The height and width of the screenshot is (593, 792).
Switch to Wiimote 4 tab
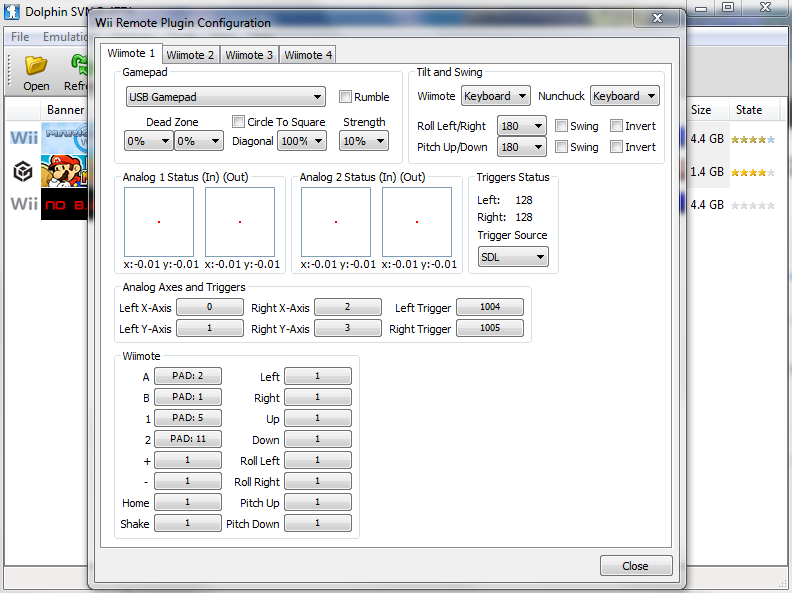[x=308, y=55]
